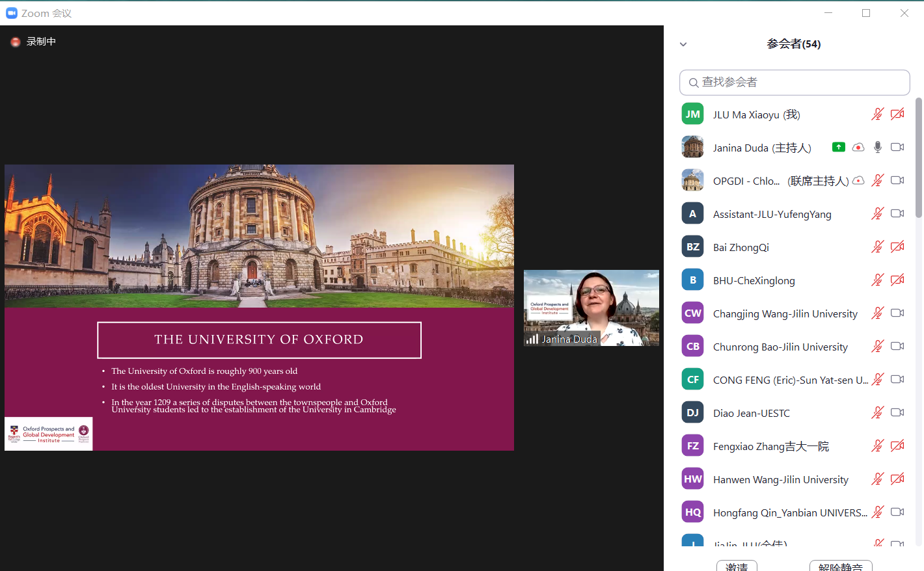Image resolution: width=924 pixels, height=571 pixels.
Task: Select participant name Assistant-JLU-YufengYang
Action: [772, 214]
